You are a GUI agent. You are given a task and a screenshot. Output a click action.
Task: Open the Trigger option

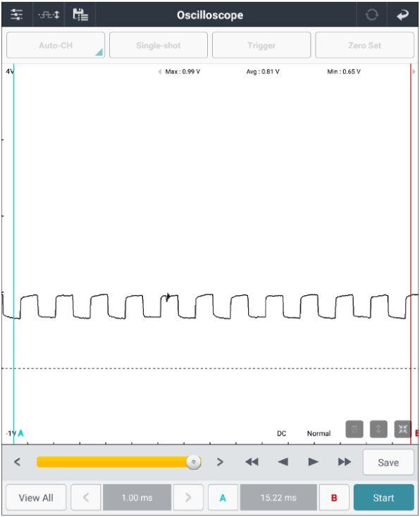[x=261, y=45]
